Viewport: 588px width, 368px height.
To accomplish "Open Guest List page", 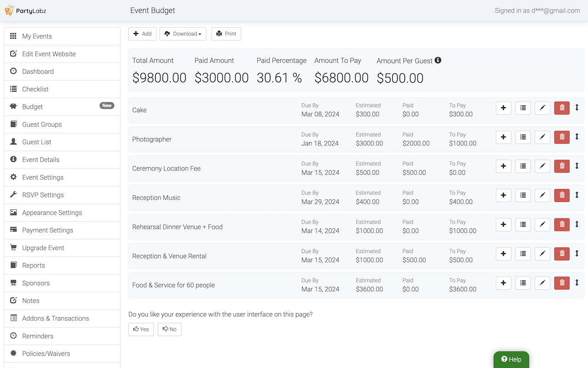I will pos(62,142).
